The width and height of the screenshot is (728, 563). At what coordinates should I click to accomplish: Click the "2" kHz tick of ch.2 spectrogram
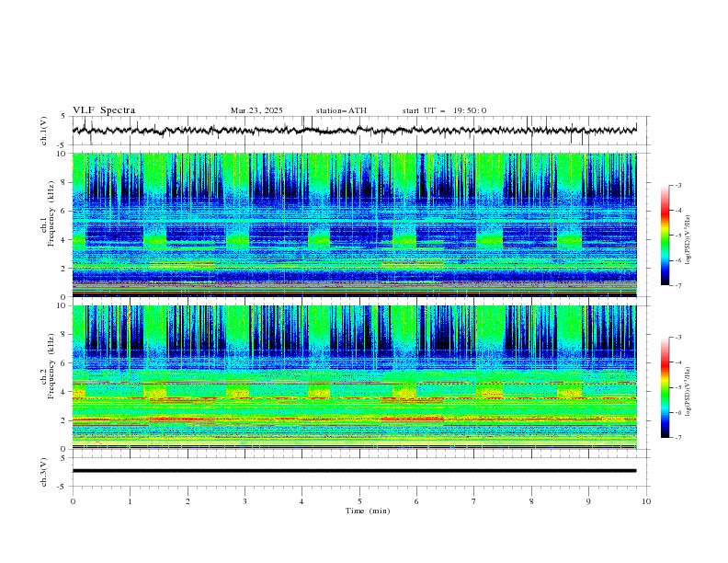coord(64,420)
